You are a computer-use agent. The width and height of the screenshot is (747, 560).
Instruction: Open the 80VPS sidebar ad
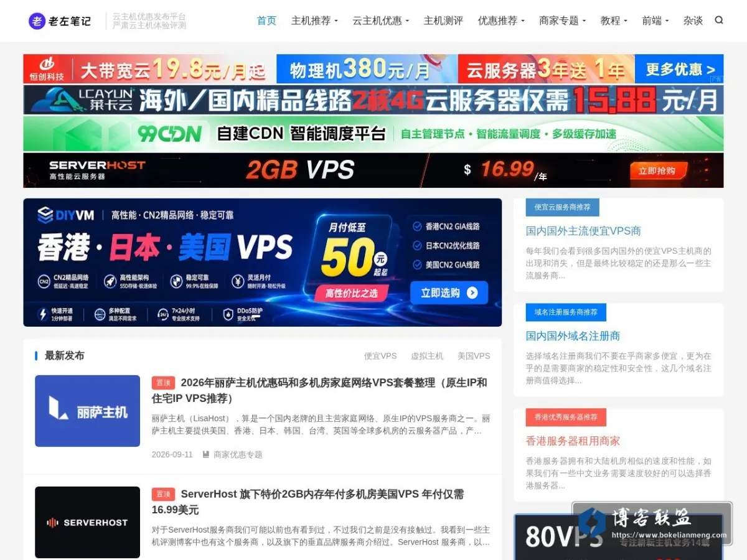[x=619, y=536]
